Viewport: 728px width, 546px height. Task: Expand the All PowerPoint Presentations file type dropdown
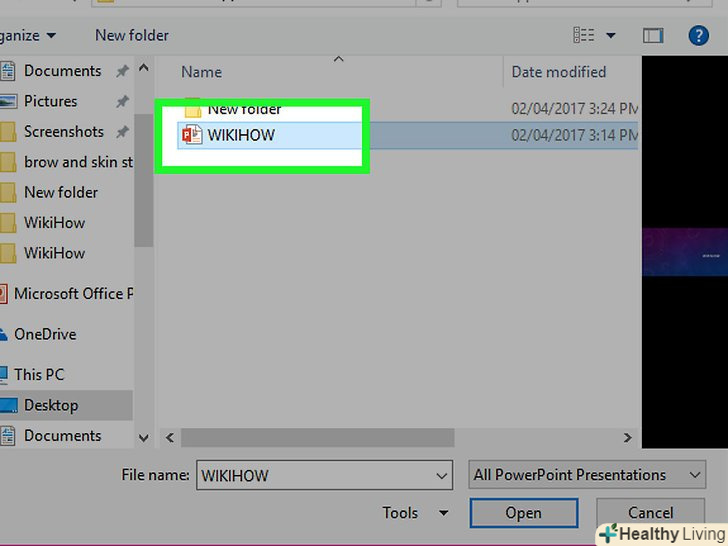[587, 474]
